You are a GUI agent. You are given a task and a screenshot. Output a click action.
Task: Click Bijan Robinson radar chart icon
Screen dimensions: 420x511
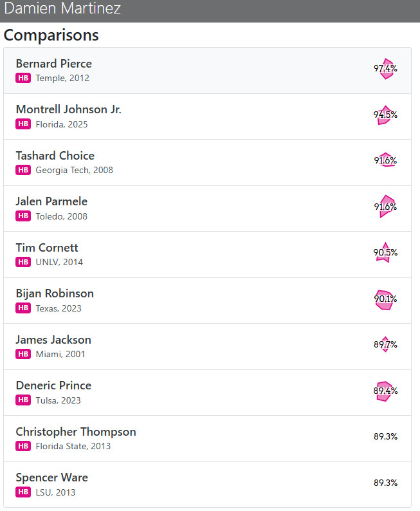385,299
